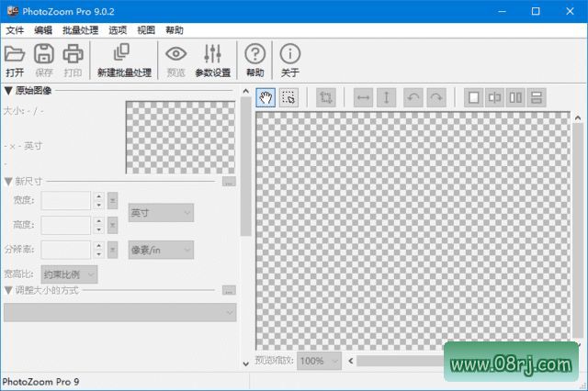Image resolution: width=588 pixels, height=391 pixels.
Task: Select the marquee selection tool
Action: pos(288,97)
